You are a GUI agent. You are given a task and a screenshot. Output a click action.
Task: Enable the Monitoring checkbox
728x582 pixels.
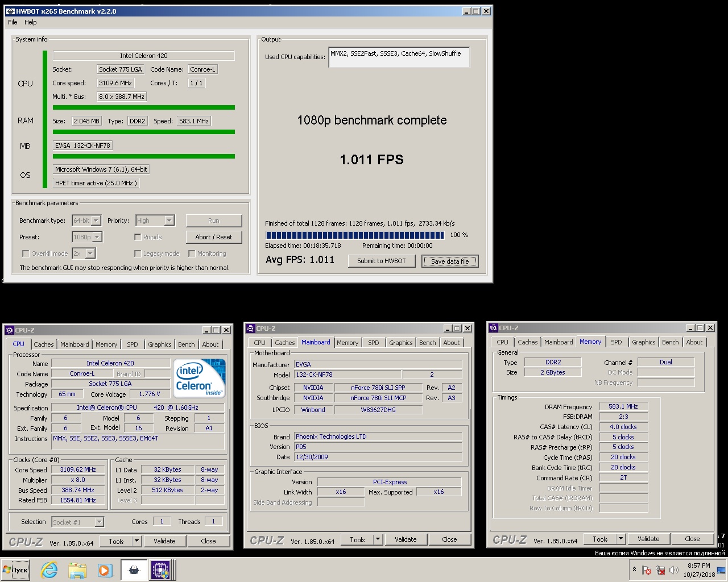pos(192,253)
